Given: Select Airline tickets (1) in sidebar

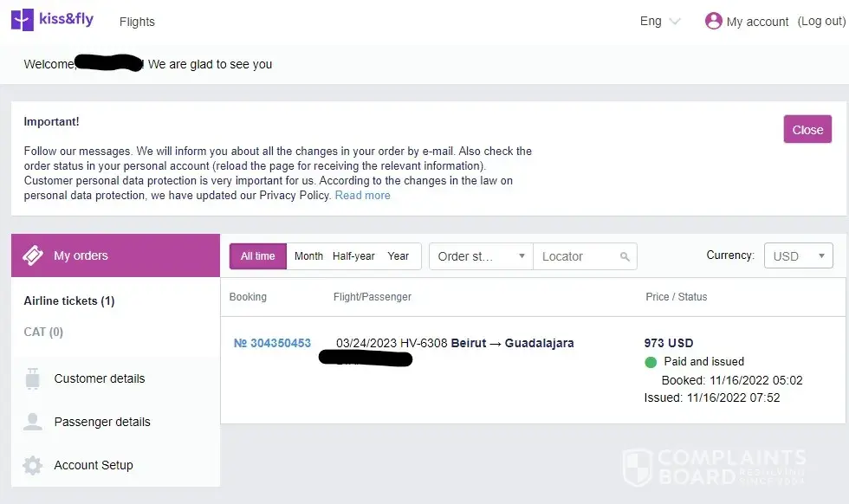Looking at the screenshot, I should click(x=69, y=300).
